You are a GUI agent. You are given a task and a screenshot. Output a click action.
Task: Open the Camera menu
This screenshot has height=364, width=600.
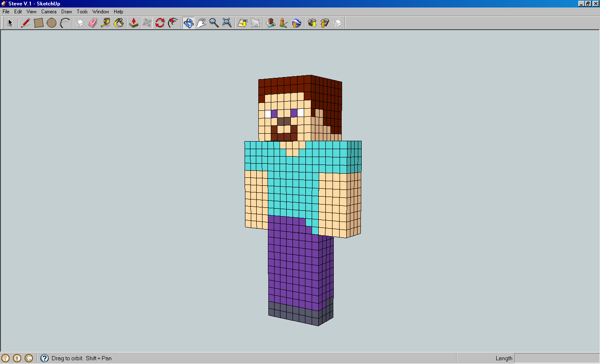coord(49,12)
